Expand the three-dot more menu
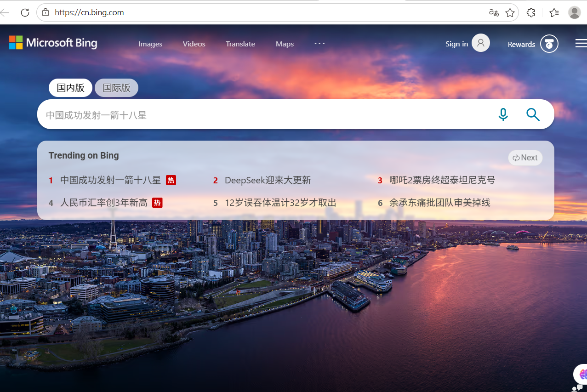This screenshot has height=392, width=587. (319, 43)
